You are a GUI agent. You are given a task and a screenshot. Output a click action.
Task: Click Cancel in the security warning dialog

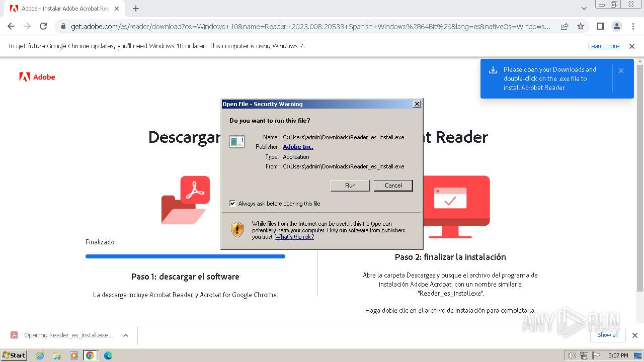pyautogui.click(x=393, y=186)
